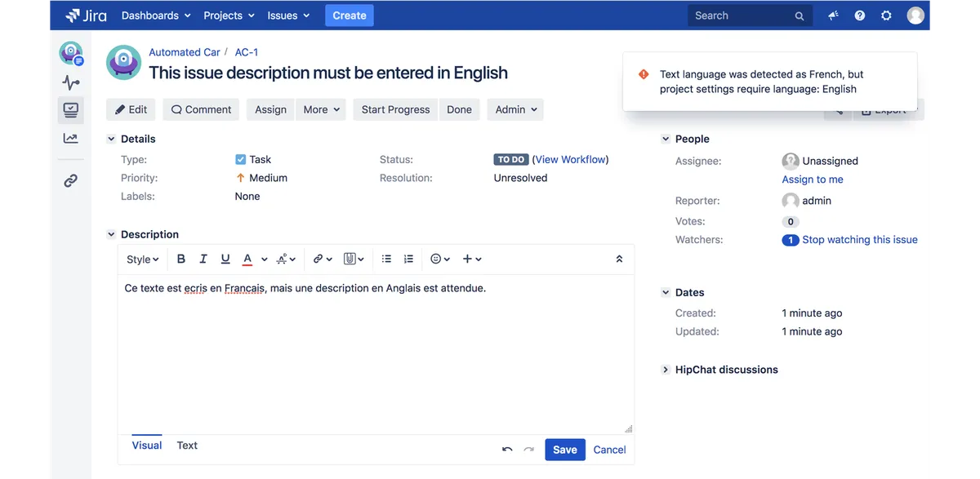This screenshot has height=479, width=980.
Task: Open the emoticon dropdown
Action: (441, 259)
